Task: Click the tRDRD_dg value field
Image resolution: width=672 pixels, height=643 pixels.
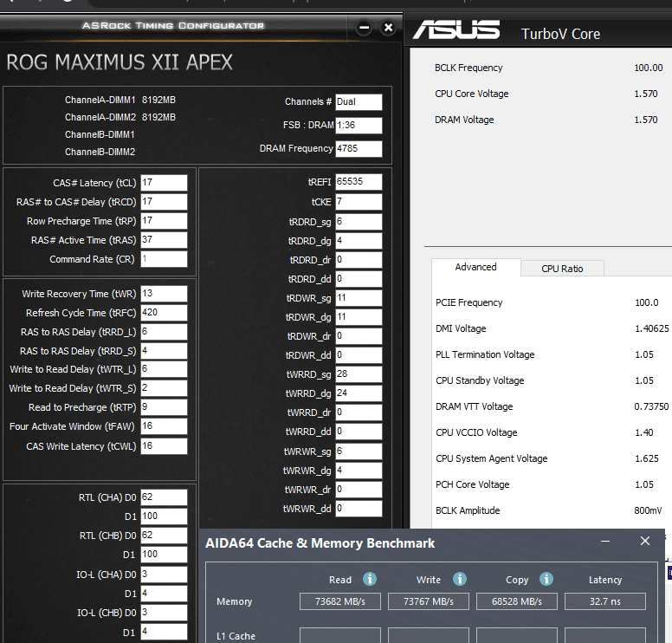Action: pyautogui.click(x=359, y=241)
